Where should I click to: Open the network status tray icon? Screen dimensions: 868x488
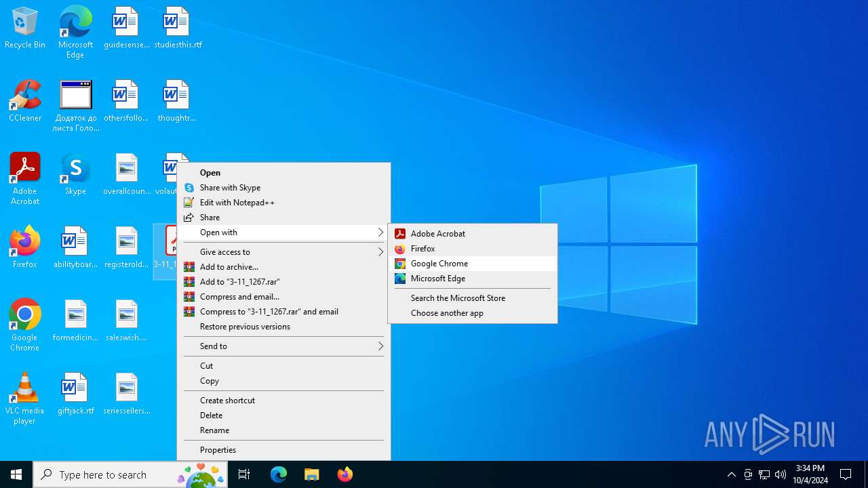tap(764, 474)
